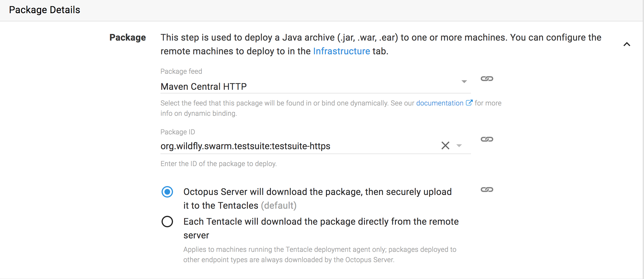Open the documentation link
Viewport: 644px width, 279px height.
tap(440, 103)
